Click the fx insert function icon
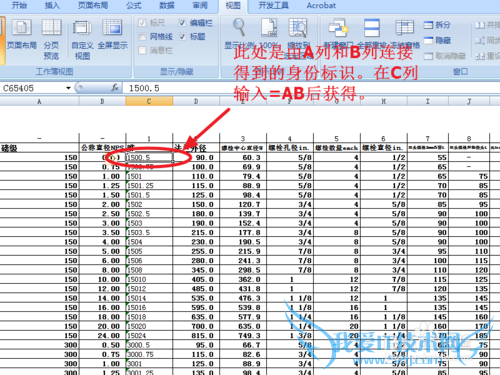 pos(115,88)
